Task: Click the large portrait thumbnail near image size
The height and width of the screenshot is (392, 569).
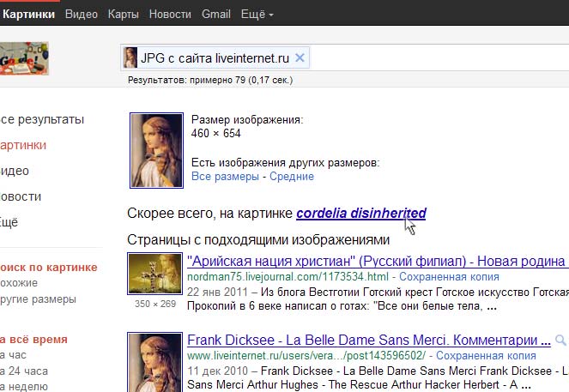Action: (155, 150)
